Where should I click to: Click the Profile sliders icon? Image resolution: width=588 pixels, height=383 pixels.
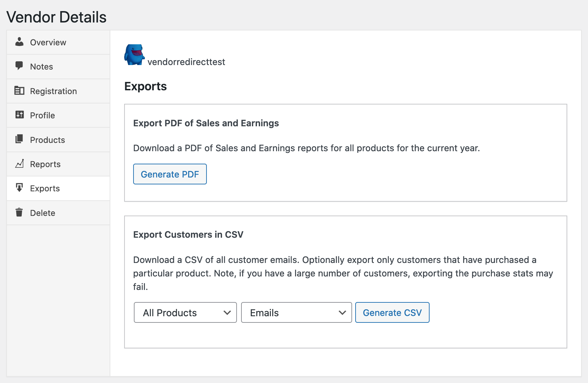pyautogui.click(x=19, y=115)
